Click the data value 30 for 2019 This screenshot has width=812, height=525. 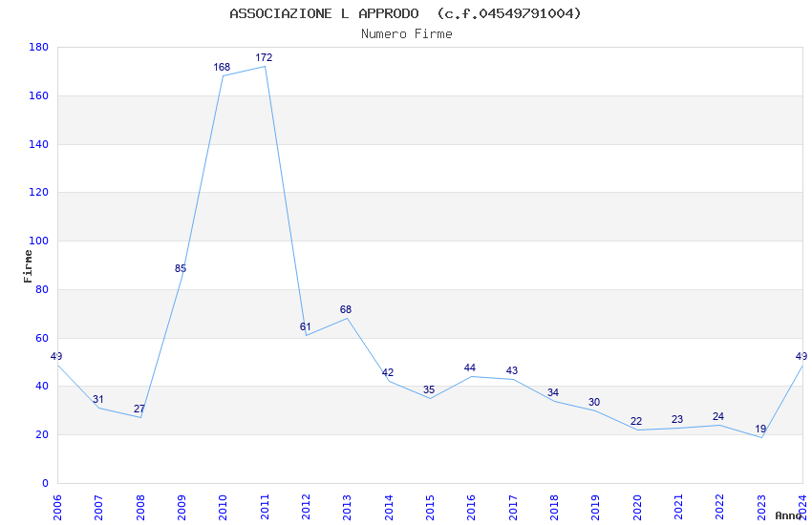coord(594,403)
